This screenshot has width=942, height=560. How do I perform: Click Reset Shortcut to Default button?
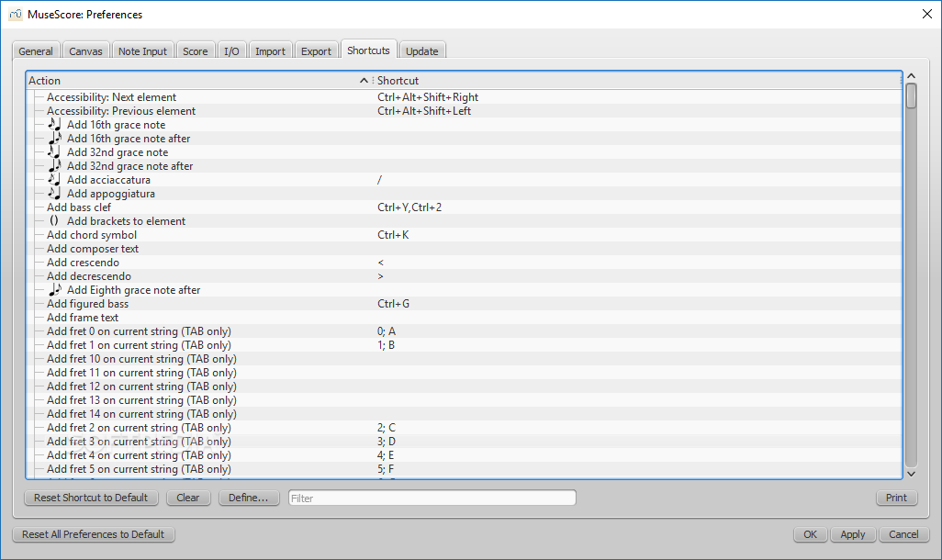[x=91, y=498]
